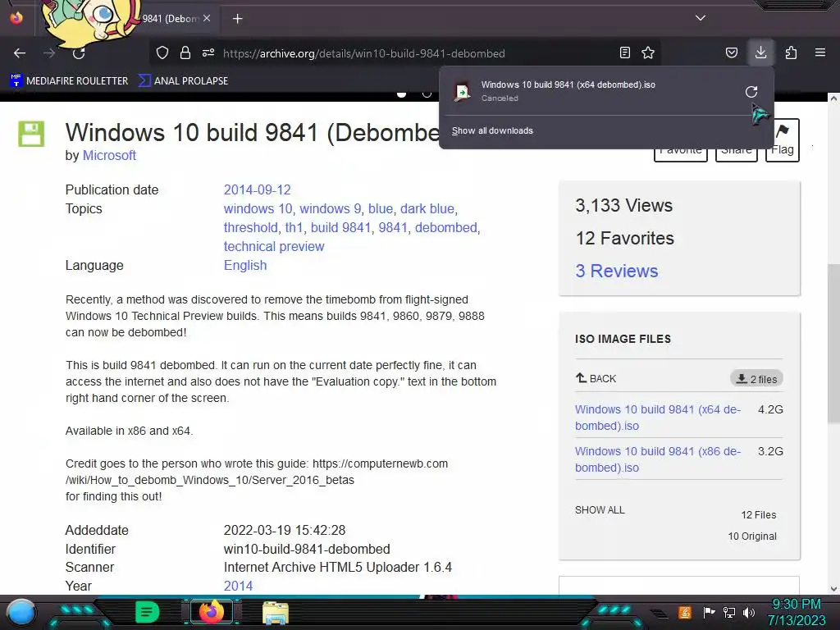
Task: Open the green notes app in taskbar
Action: click(x=148, y=612)
